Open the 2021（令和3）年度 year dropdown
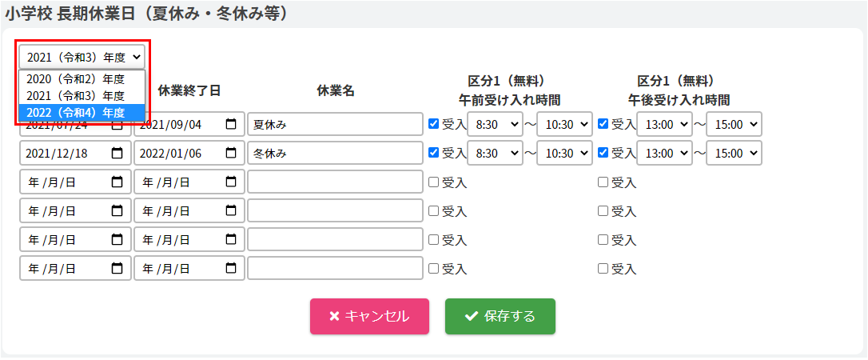The image size is (868, 360). point(82,57)
